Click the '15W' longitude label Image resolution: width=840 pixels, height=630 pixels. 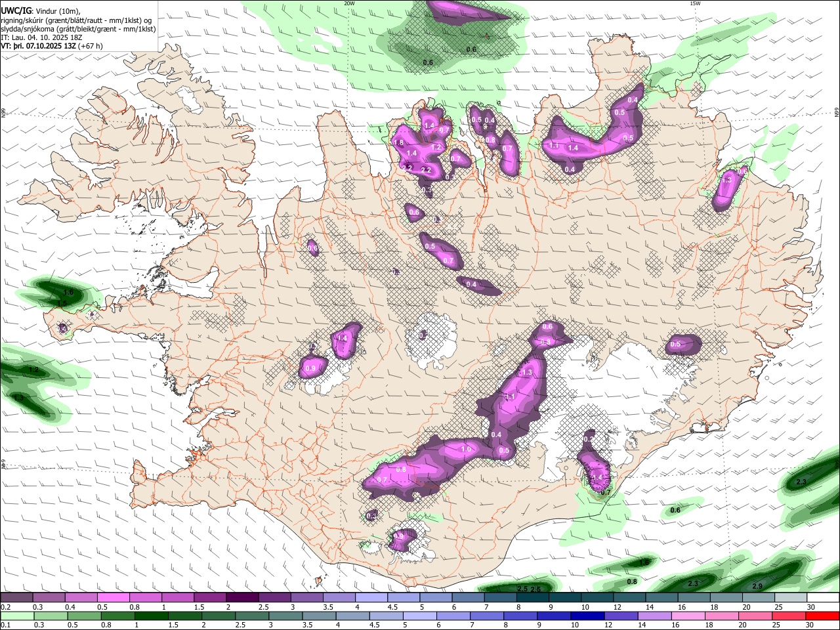(x=695, y=3)
